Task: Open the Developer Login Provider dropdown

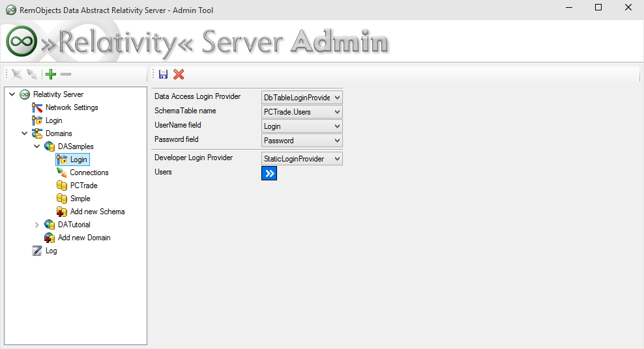Action: 337,159
